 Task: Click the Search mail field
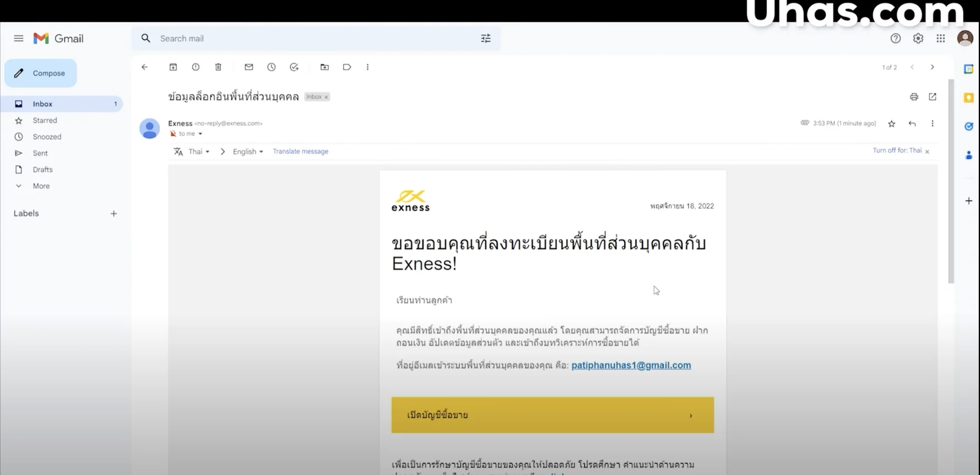click(315, 39)
